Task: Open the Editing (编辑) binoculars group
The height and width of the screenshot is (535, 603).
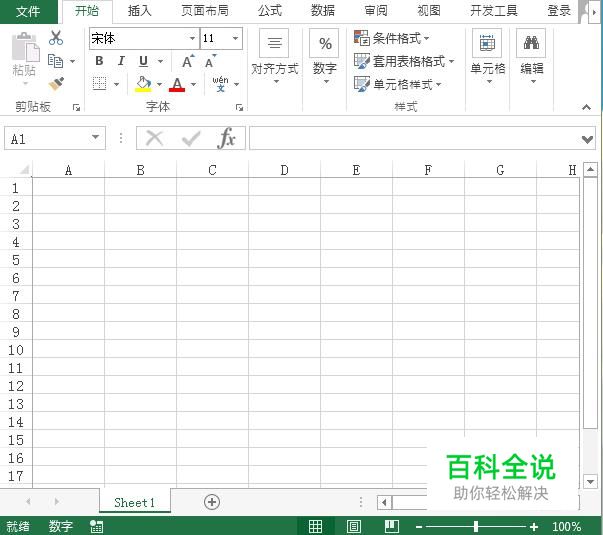Action: pyautogui.click(x=531, y=56)
